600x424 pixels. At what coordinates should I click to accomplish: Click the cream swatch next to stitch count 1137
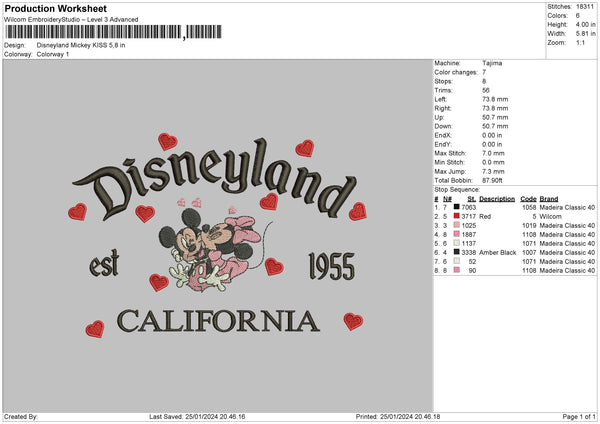(457, 243)
